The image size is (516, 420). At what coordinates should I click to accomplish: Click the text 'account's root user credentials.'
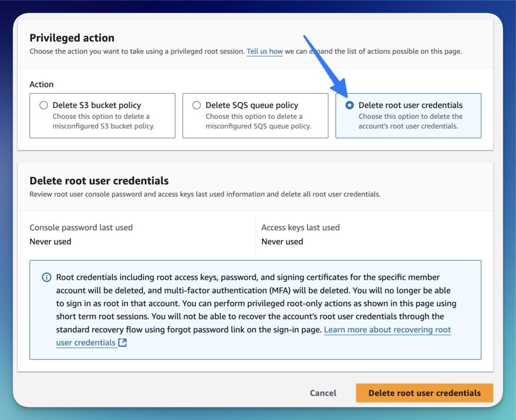408,126
